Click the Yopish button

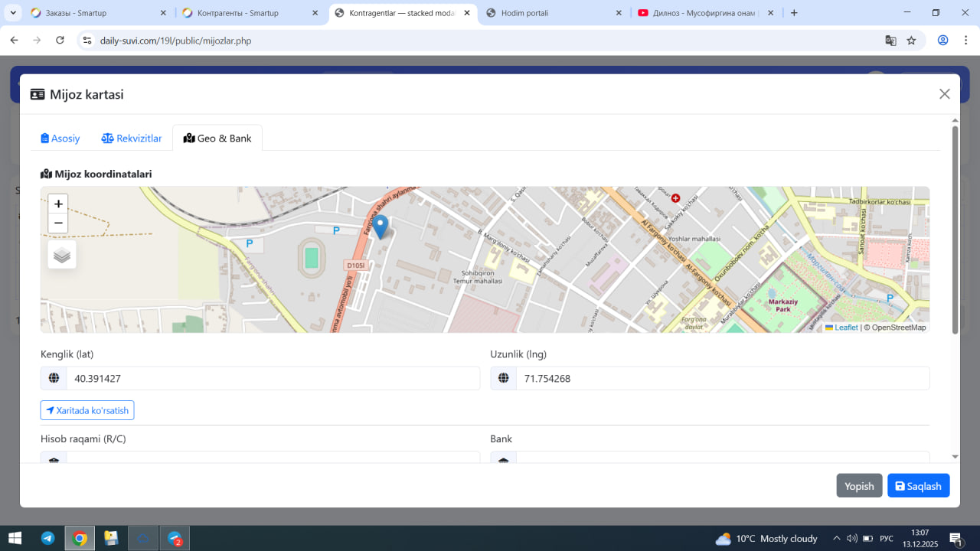click(x=859, y=486)
